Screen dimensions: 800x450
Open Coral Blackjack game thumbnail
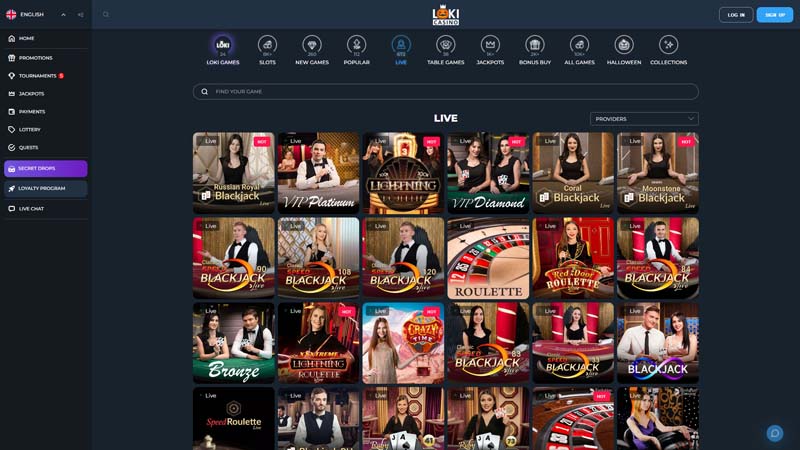coord(573,173)
